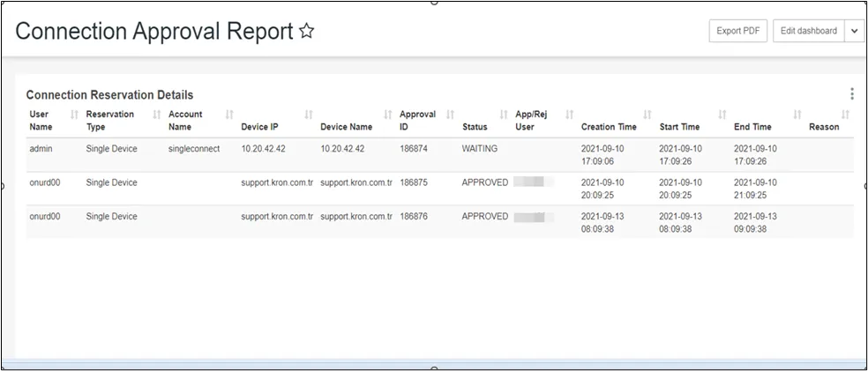Click the WAITING status cell
The image size is (868, 371).
[479, 149]
